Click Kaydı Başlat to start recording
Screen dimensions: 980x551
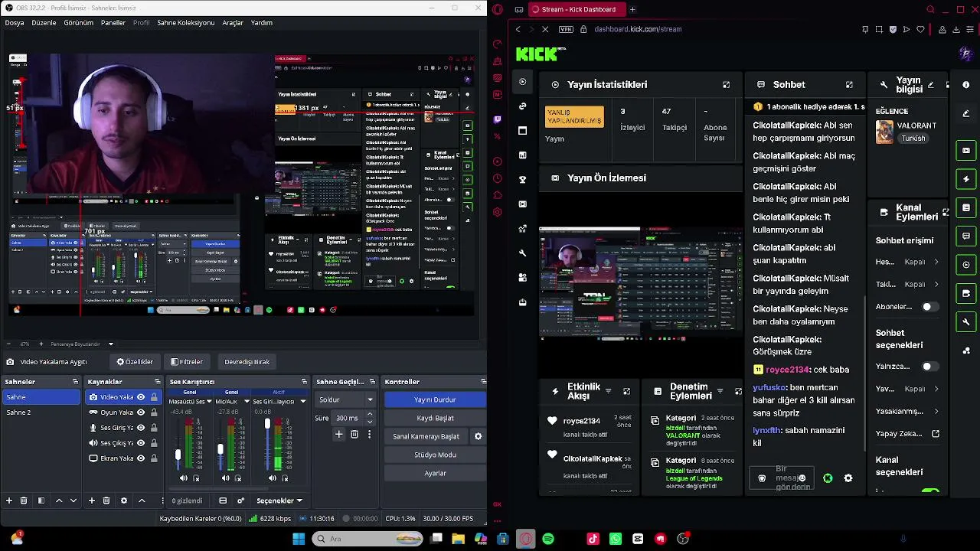pyautogui.click(x=435, y=418)
